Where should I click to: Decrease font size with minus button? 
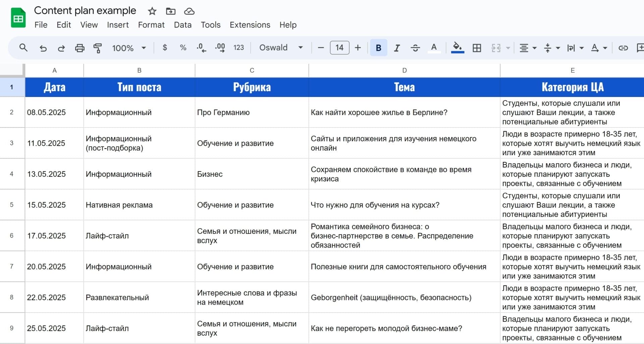pyautogui.click(x=320, y=48)
